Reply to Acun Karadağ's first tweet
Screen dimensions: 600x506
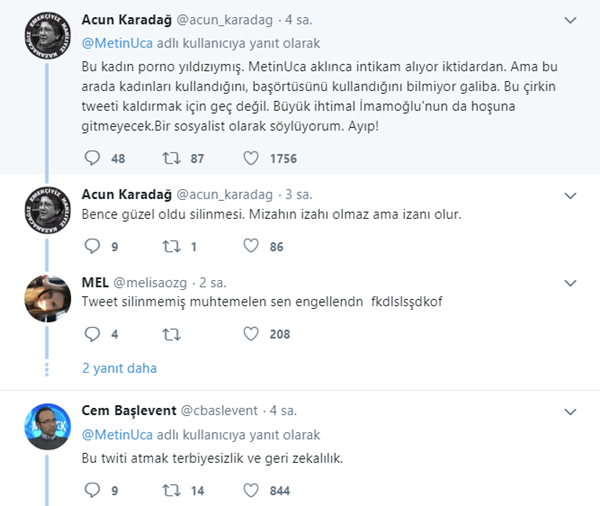[x=92, y=157]
